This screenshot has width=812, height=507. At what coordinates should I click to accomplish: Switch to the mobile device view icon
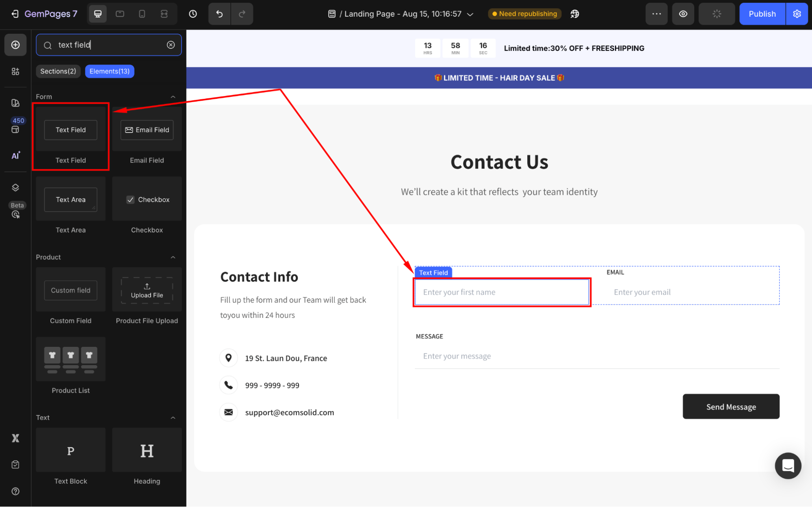coord(142,14)
